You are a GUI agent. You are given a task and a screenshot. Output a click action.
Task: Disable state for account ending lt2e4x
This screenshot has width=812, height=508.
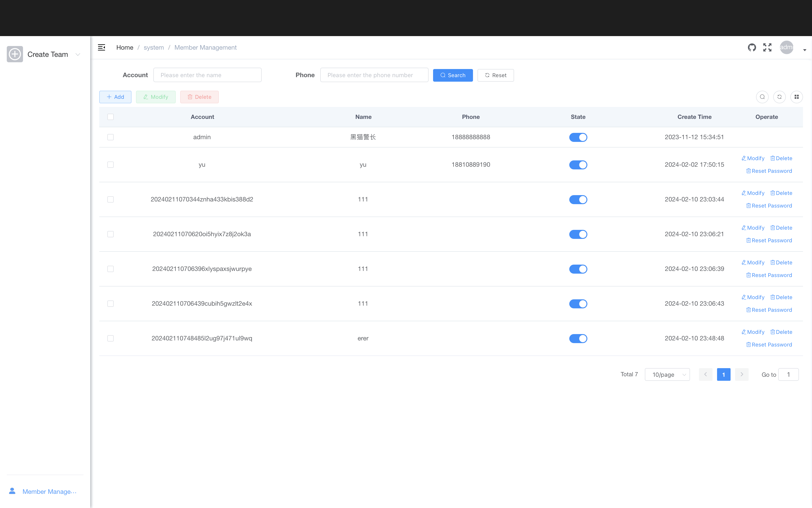(x=578, y=304)
